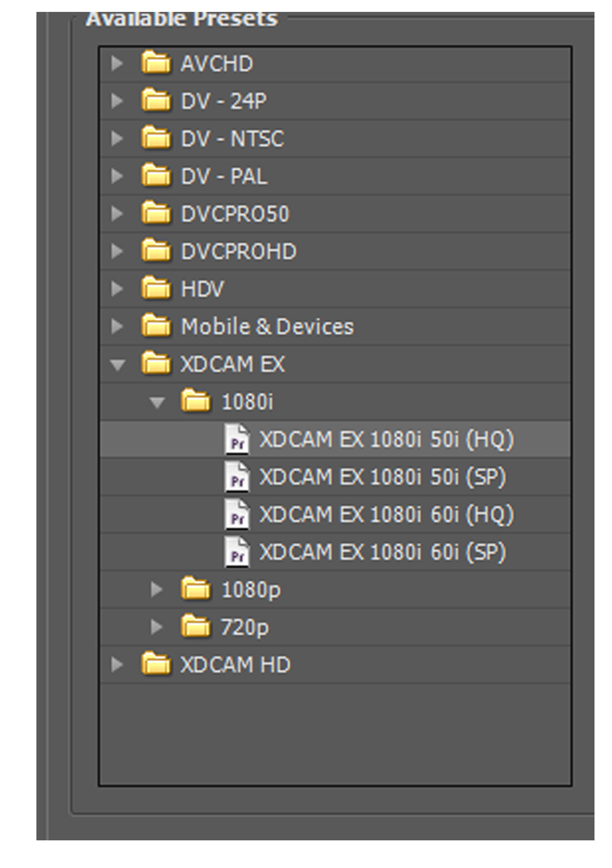Expand the DV - 24P presets folder
Screen dimensions: 612x868
pyautogui.click(x=117, y=101)
